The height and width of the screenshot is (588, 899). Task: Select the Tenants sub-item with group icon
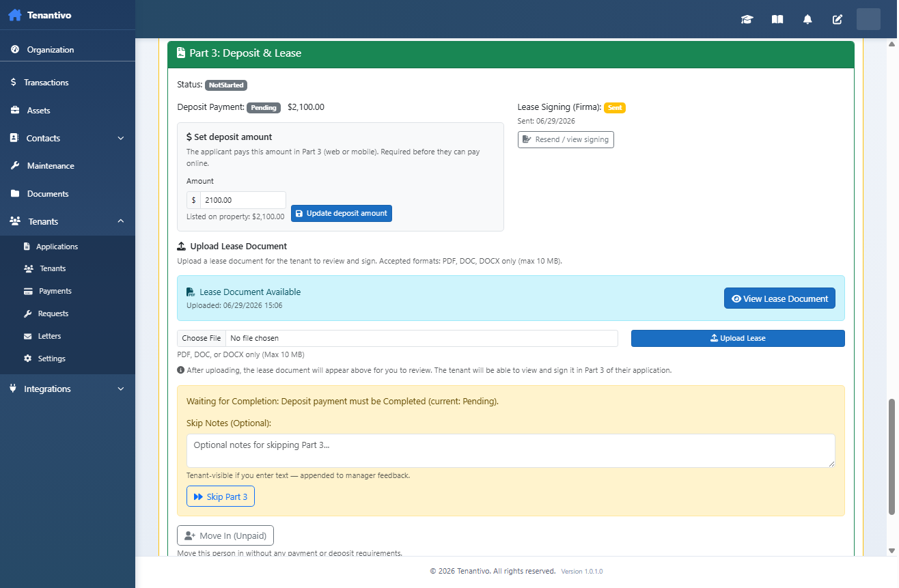coord(68,268)
